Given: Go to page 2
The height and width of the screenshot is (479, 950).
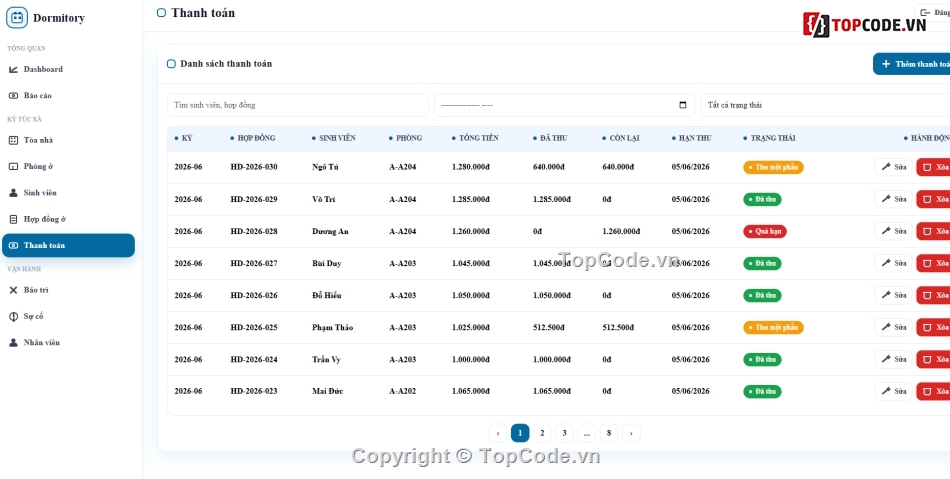Looking at the screenshot, I should click(542, 433).
